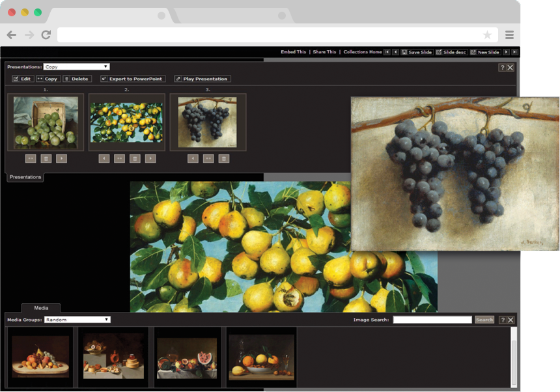Reload the page using the browser refresh icon

pyautogui.click(x=45, y=35)
